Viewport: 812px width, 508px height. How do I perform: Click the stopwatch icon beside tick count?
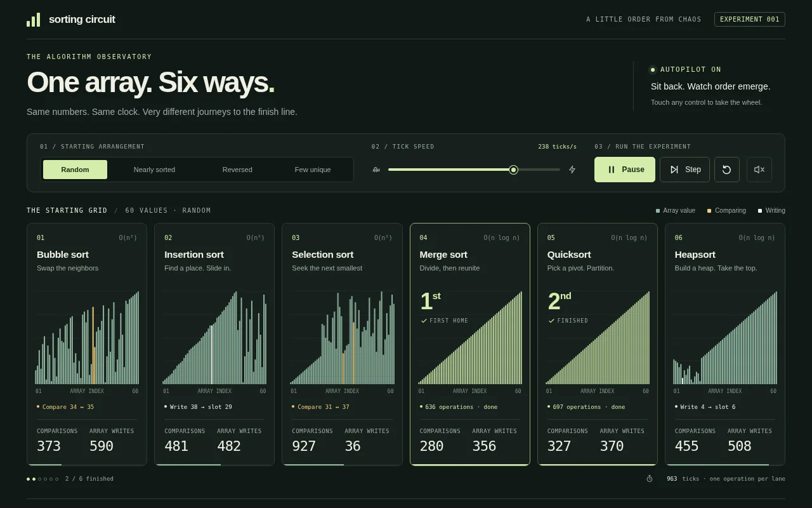(x=650, y=479)
